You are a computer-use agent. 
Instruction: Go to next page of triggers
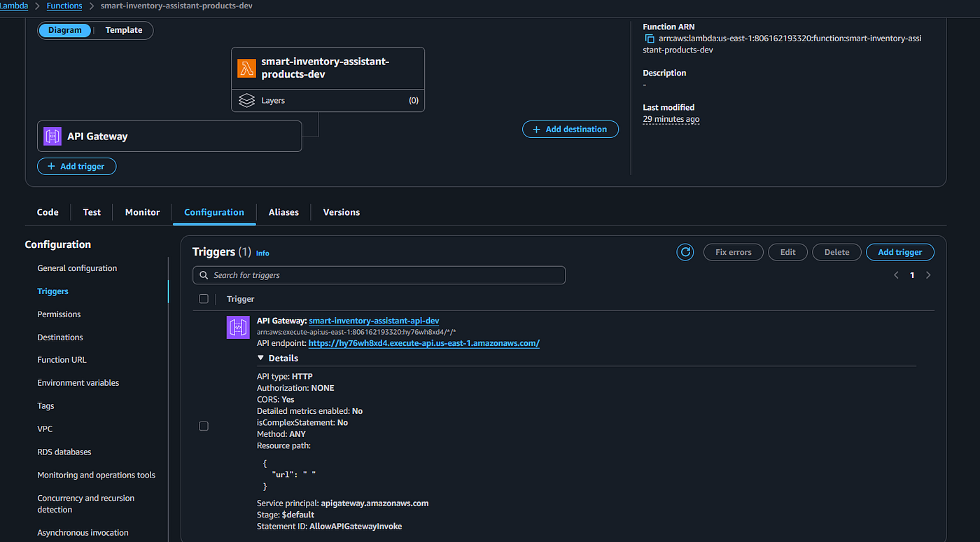(928, 275)
